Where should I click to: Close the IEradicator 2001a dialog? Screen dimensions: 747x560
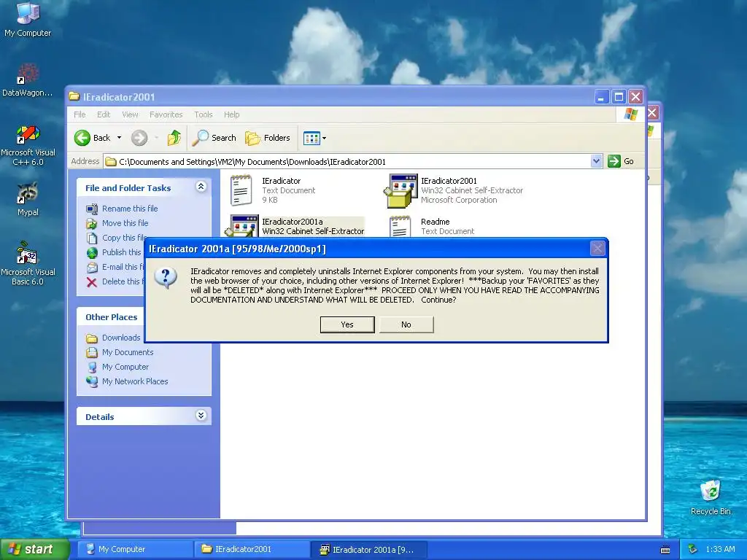click(x=597, y=248)
